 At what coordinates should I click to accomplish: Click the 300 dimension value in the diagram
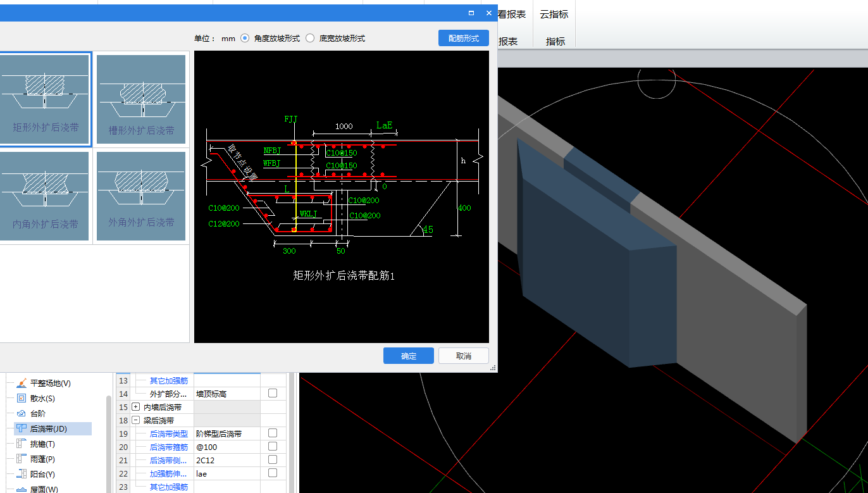coord(289,251)
